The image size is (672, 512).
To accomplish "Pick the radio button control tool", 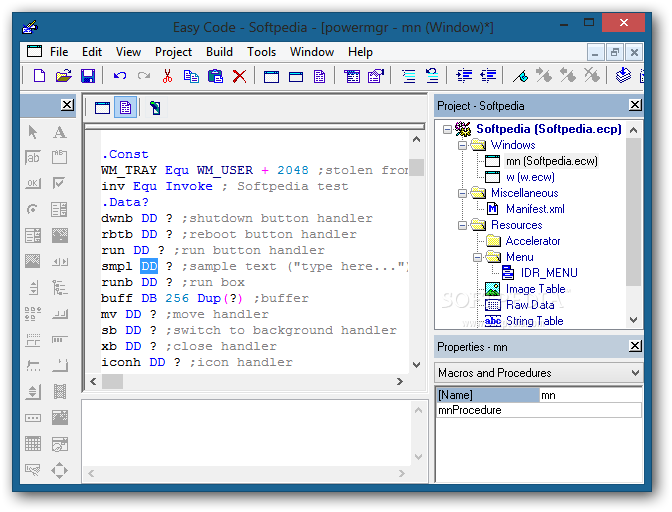I will [x=33, y=210].
